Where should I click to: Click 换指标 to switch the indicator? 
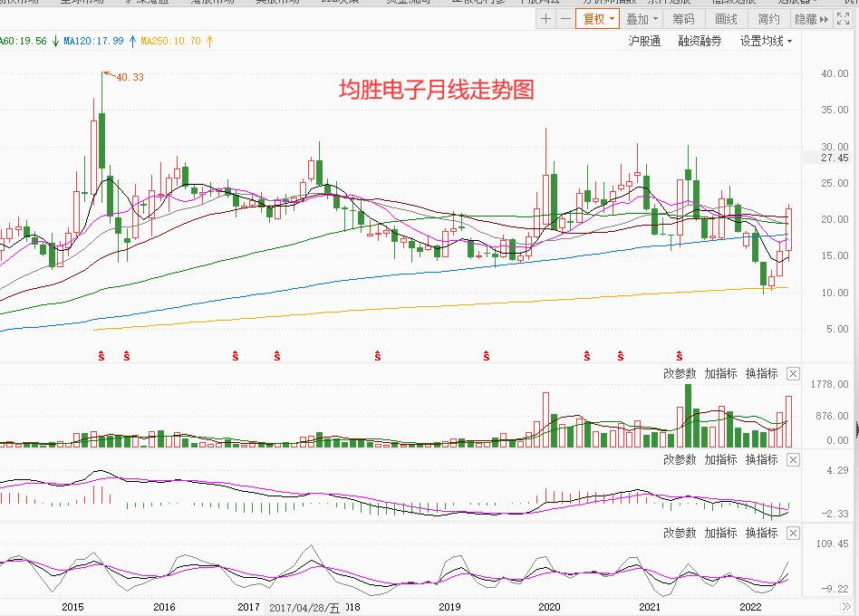click(764, 373)
